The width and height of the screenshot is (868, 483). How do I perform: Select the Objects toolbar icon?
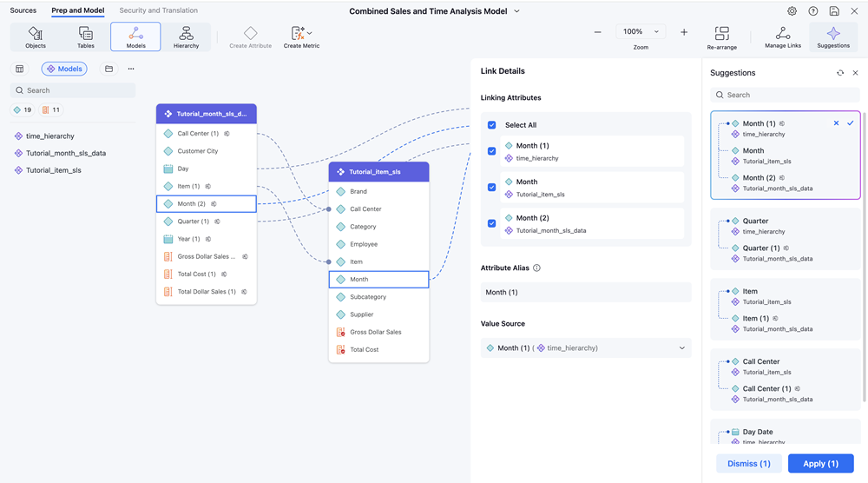[x=36, y=36]
